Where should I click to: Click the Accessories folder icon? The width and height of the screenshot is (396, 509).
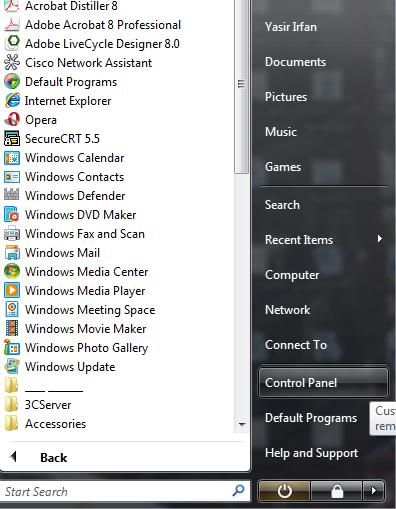12,424
